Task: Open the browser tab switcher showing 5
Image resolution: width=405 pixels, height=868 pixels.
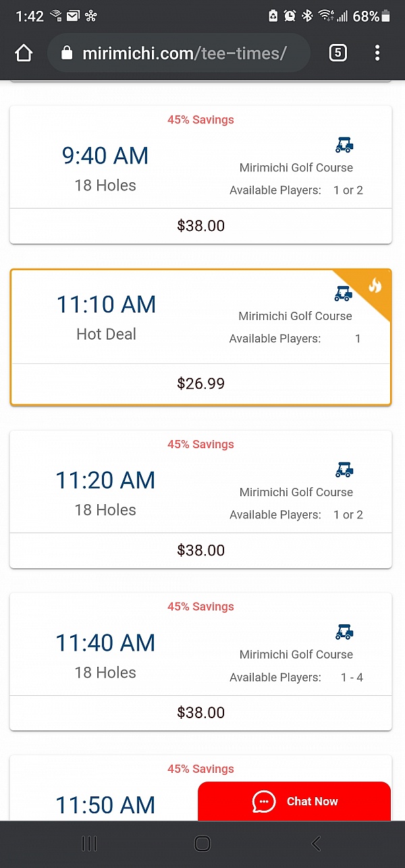Action: [x=337, y=53]
